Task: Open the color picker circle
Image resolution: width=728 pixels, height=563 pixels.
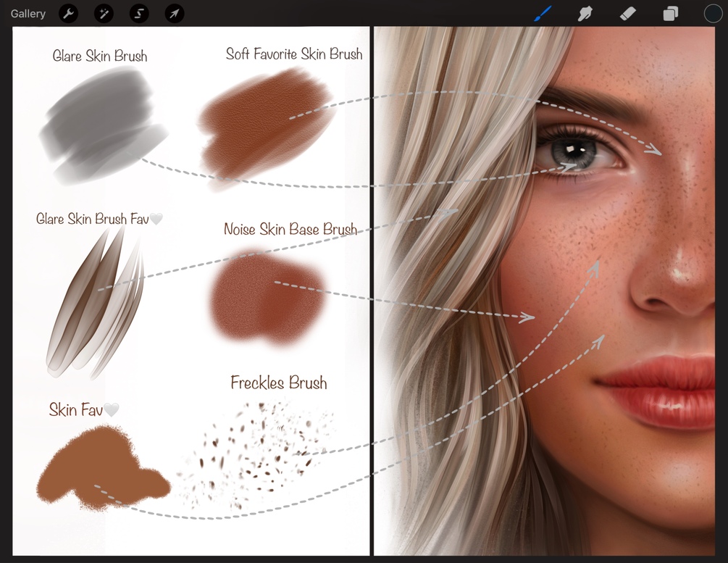Action: tap(713, 14)
